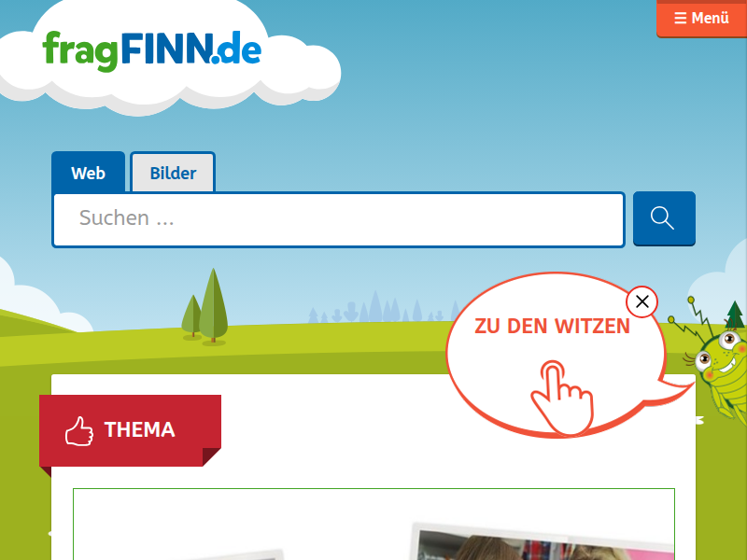Click into the Suchen search field
This screenshot has height=560, width=747.
coord(338,219)
